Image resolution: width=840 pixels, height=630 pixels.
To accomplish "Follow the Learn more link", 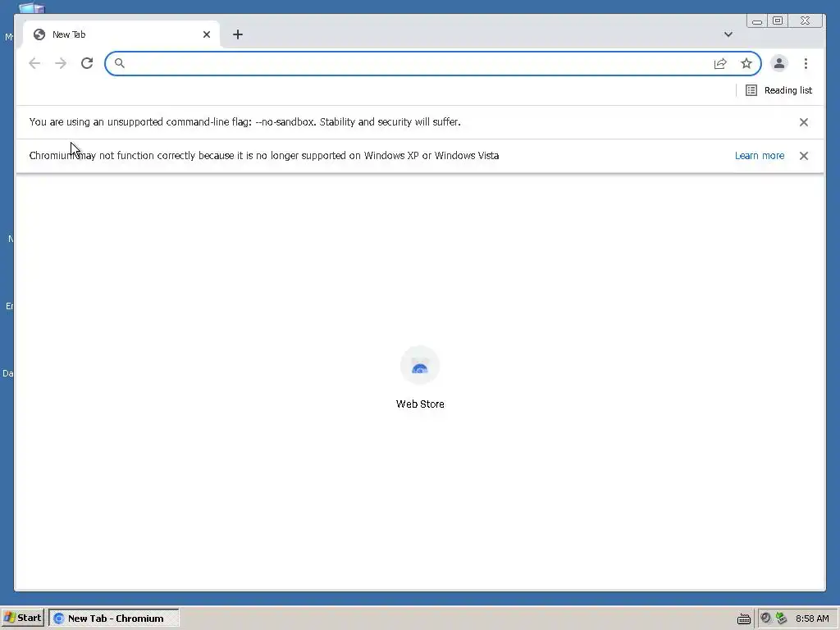I will (760, 155).
